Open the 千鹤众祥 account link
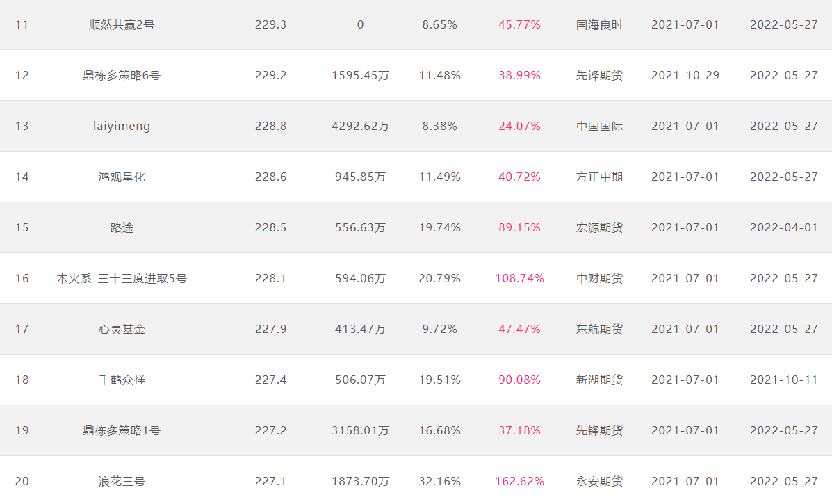Viewport: 832px width, 504px height. (122, 380)
